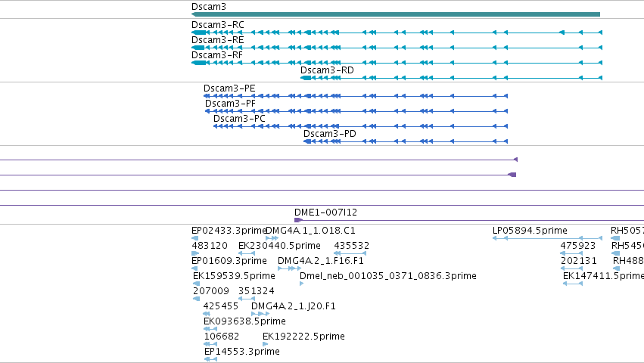Select the EK093638.5prime label
Viewport: 644px width, 363px height.
244,321
